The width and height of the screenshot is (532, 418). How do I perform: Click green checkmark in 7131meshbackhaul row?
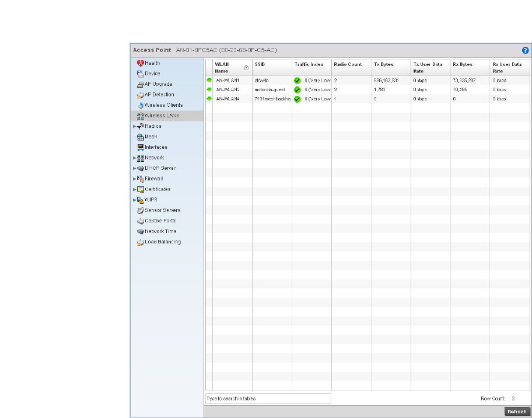tap(297, 99)
